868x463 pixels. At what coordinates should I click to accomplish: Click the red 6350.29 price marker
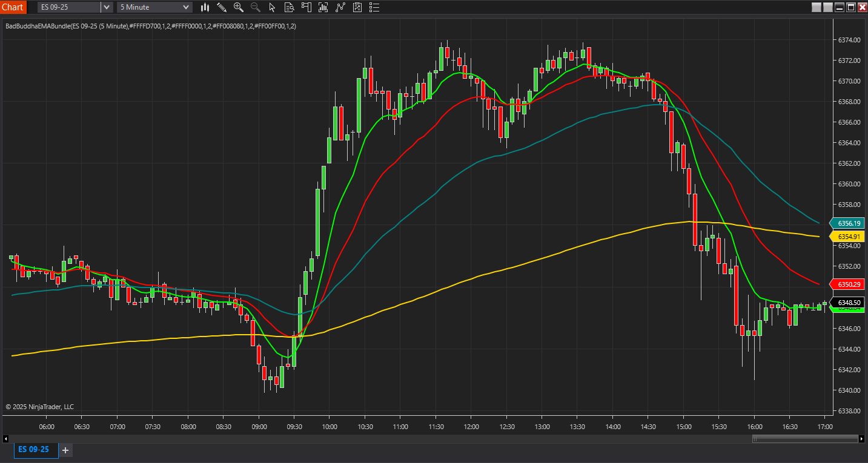(x=846, y=284)
